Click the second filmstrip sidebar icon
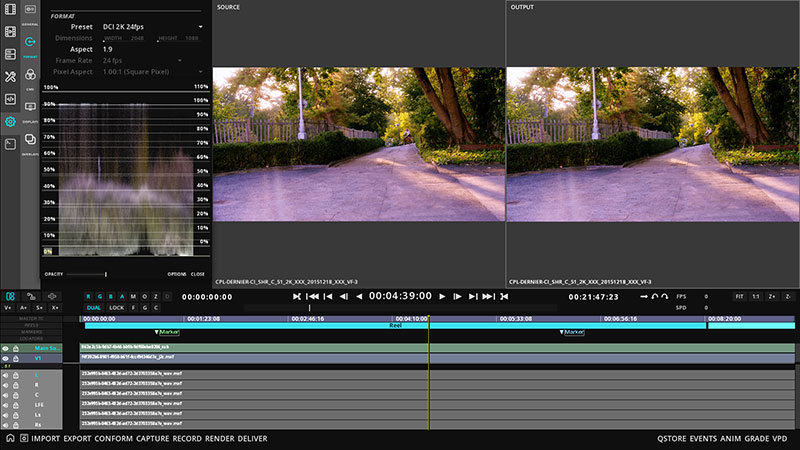The image size is (800, 450). coord(10,31)
